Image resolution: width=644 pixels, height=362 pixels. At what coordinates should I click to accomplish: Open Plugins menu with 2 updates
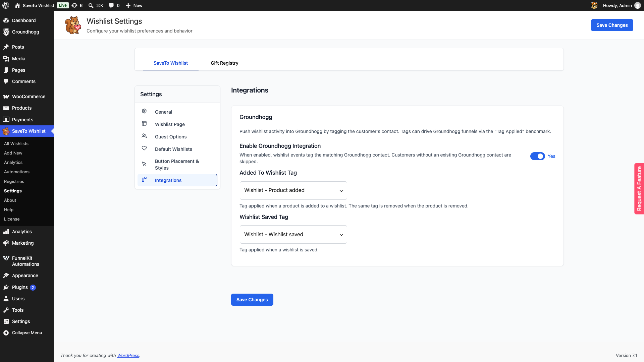coord(27,287)
